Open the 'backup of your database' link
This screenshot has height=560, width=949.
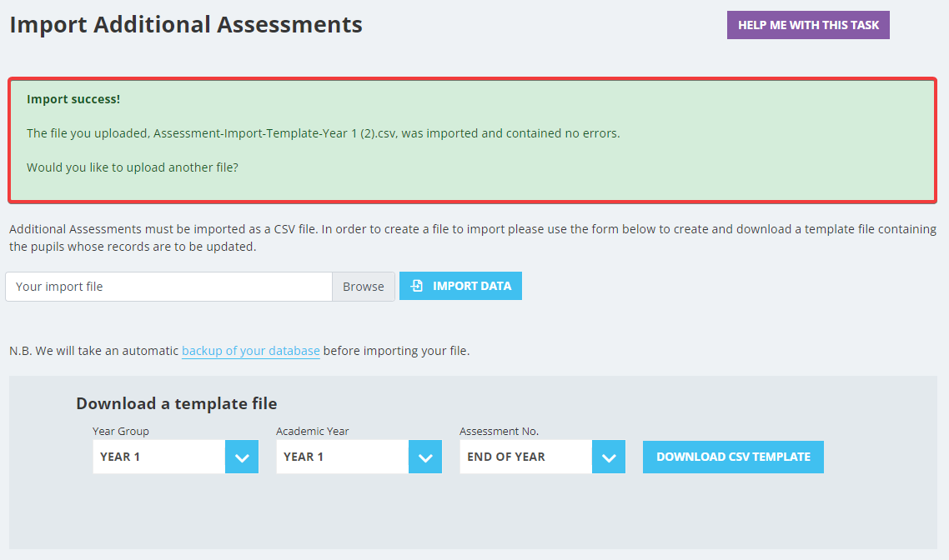coord(250,351)
